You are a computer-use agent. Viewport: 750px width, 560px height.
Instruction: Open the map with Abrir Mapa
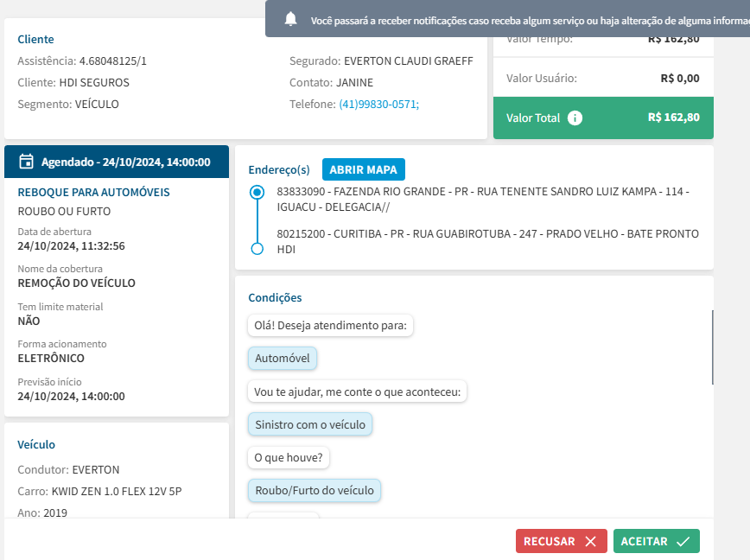click(364, 169)
